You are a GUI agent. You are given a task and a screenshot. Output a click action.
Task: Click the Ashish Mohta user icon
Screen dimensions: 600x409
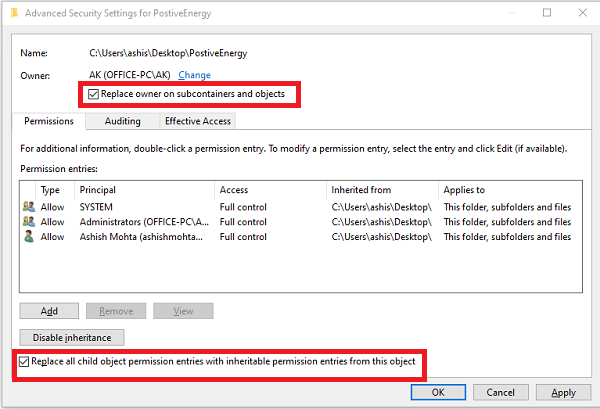click(28, 237)
